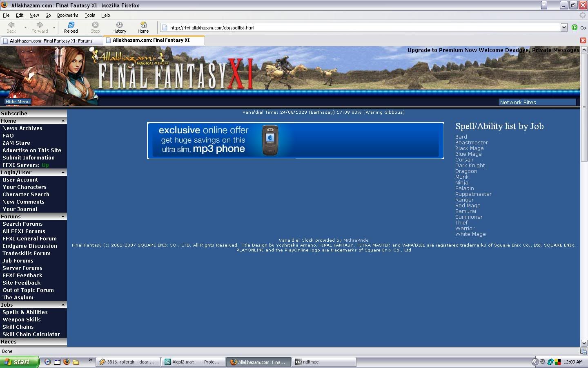Show desktop via quick launch icon
The image size is (588, 368).
(x=57, y=362)
